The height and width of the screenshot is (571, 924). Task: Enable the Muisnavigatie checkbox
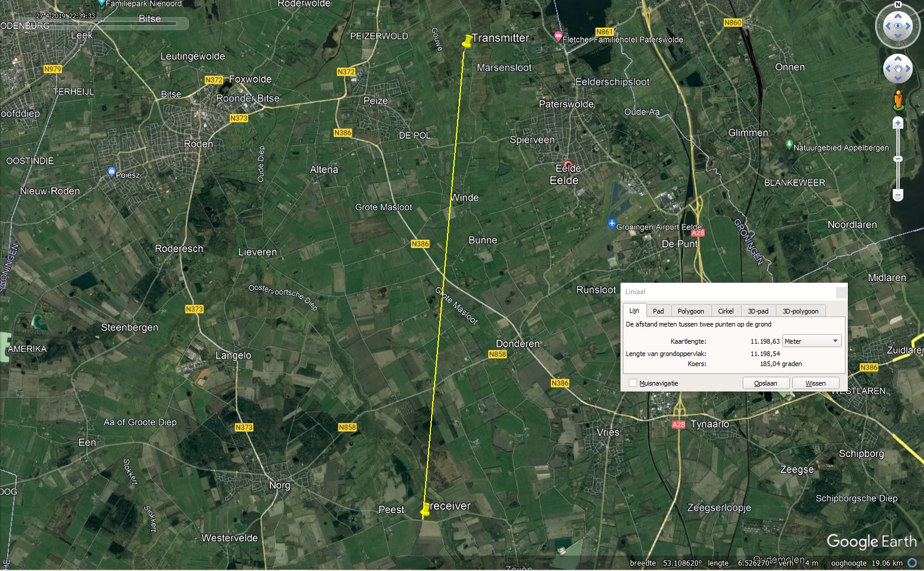(633, 383)
